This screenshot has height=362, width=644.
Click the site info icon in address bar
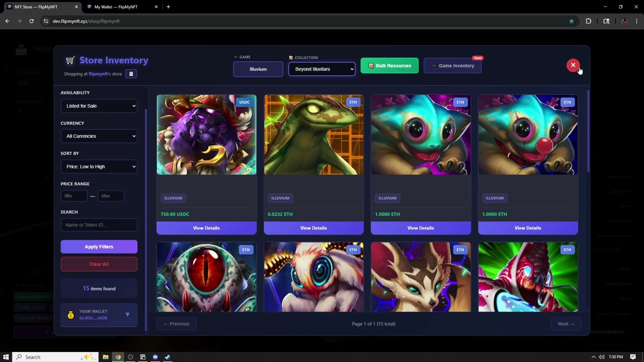(46, 21)
